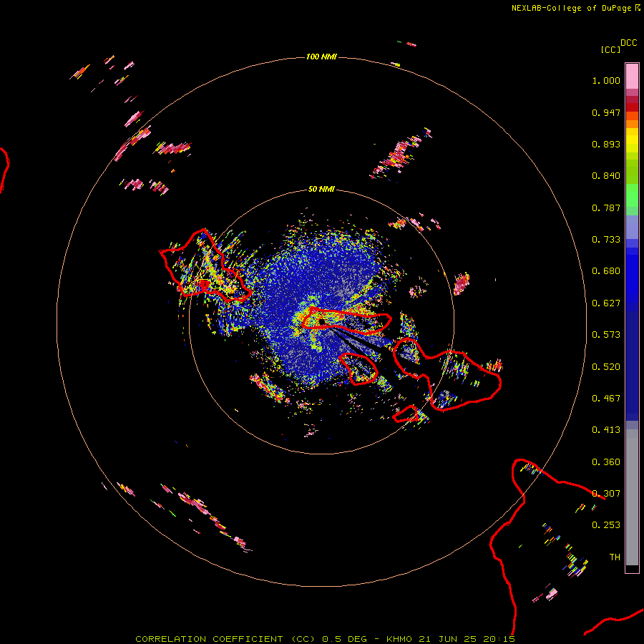
Task: Click the 0.467 scale value
Action: coord(606,399)
